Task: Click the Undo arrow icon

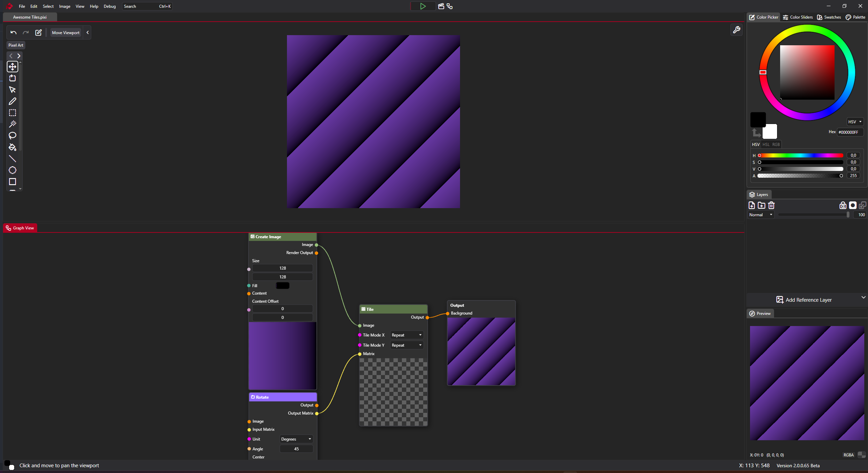Action: (x=14, y=32)
